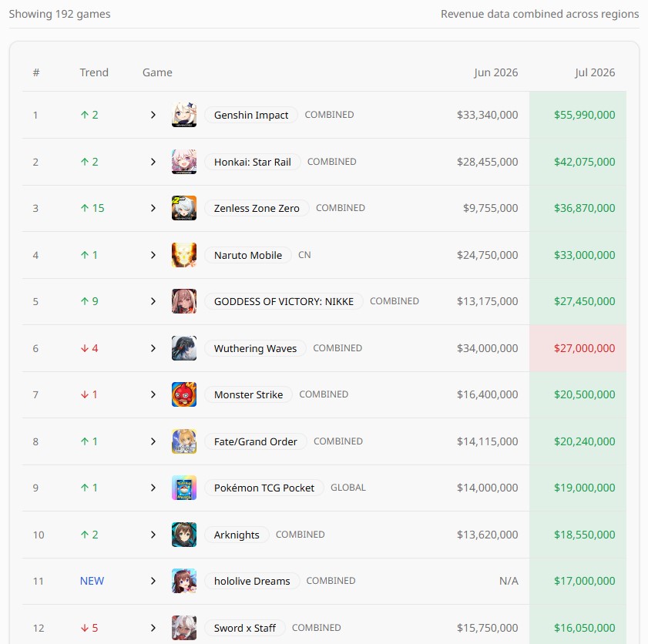Click the NEW trend label for hololive Dreams
This screenshot has height=644, width=648.
click(92, 581)
